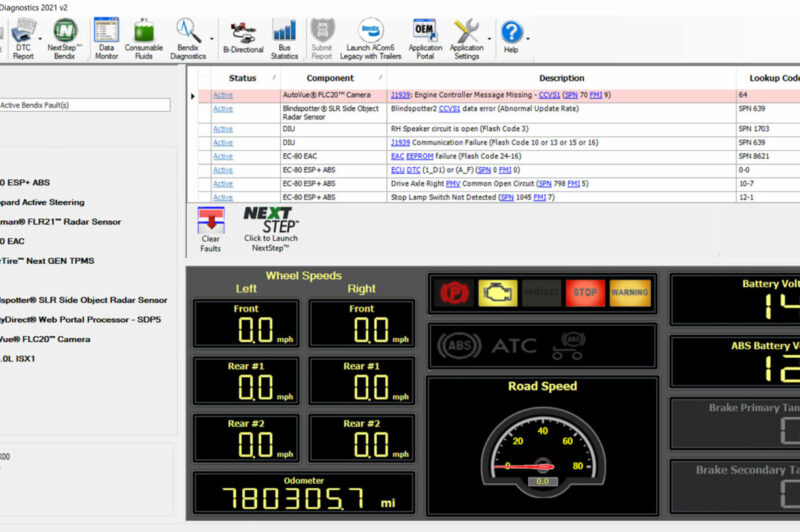Select Next GEN TPMS in component list
This screenshot has width=800, height=532.
(x=47, y=261)
